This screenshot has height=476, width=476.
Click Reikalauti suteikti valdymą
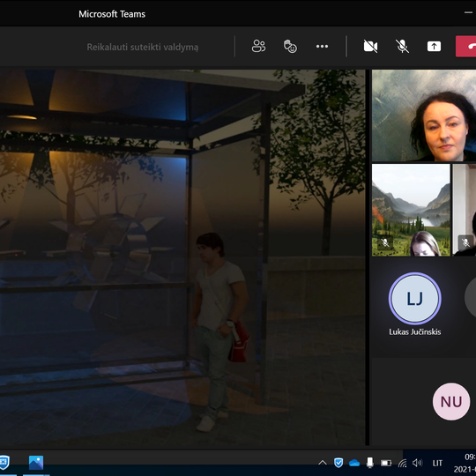(143, 47)
